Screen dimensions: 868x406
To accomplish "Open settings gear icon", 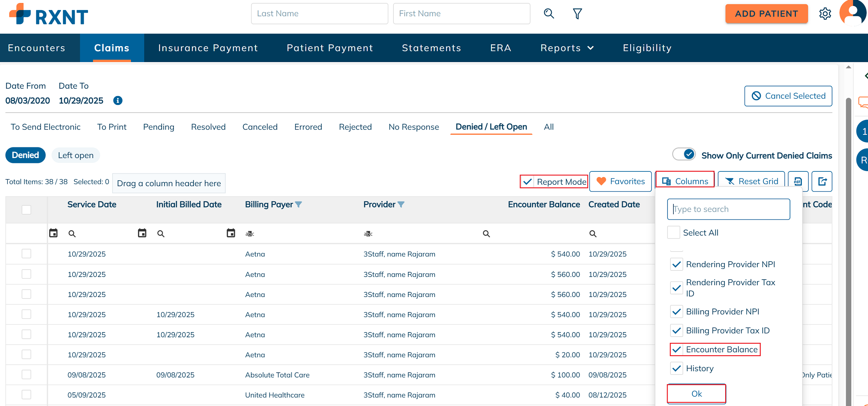I will (x=825, y=14).
